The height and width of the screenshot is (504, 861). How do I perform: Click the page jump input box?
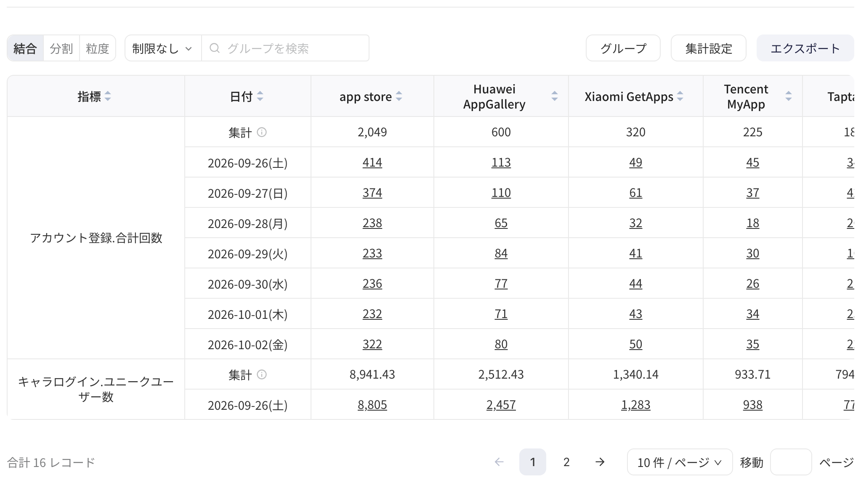point(791,462)
